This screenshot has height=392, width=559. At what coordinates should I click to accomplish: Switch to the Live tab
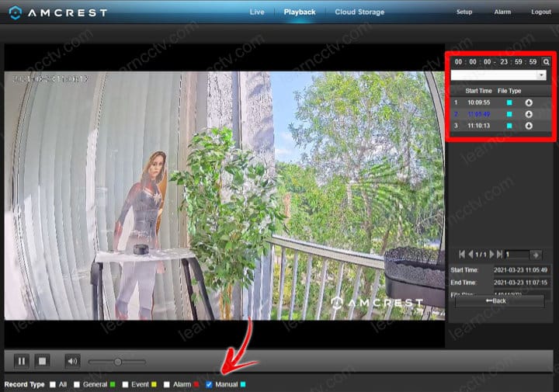click(257, 12)
